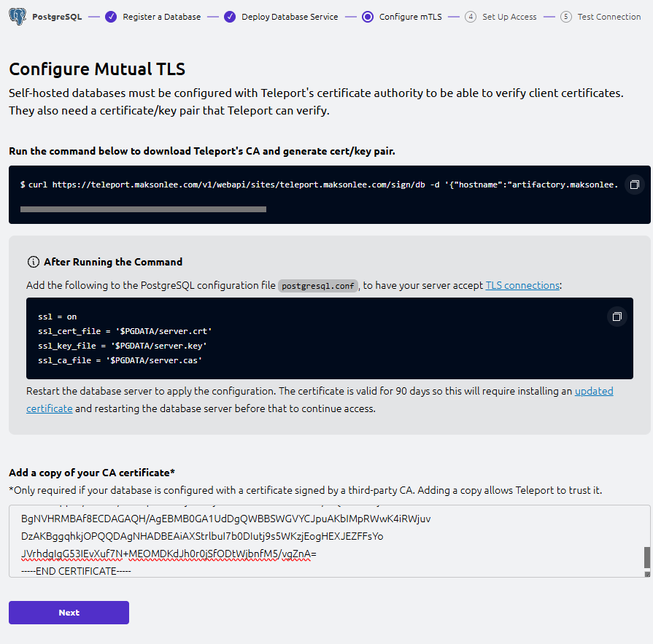Click the Configure mTLS current step circle

point(367,17)
